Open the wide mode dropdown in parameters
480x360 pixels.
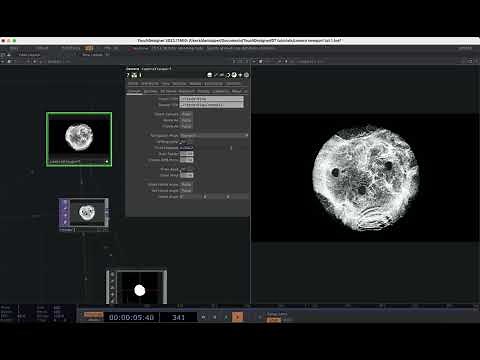[214, 135]
